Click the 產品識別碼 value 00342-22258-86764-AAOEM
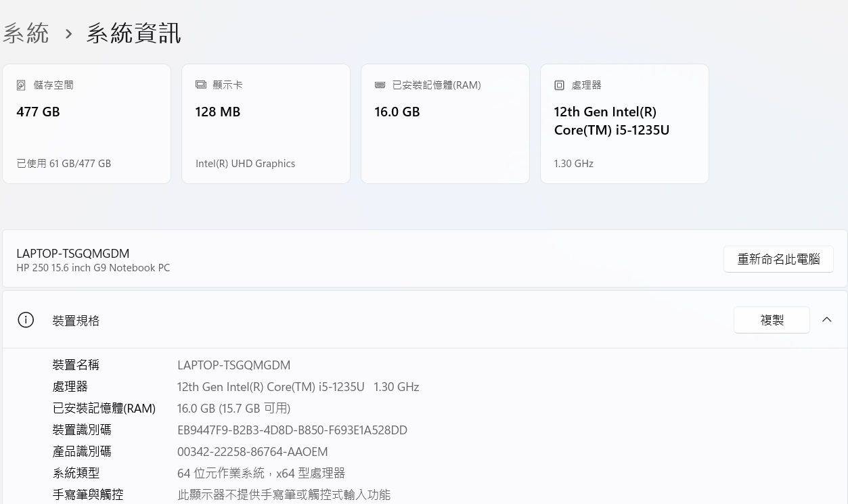The width and height of the screenshot is (848, 504). click(252, 452)
